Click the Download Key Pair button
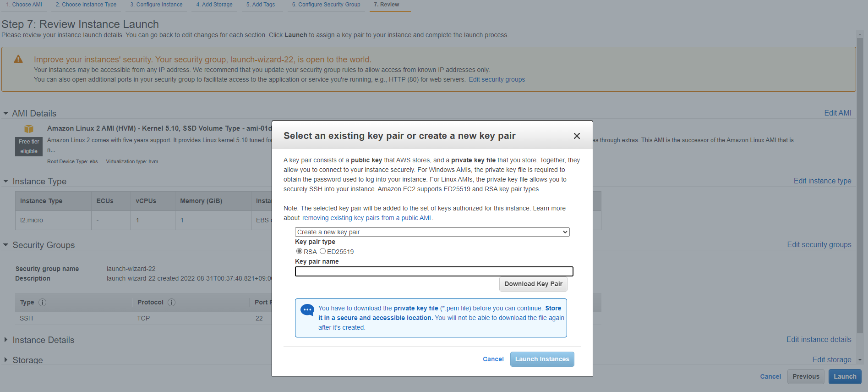The width and height of the screenshot is (868, 392). coord(533,284)
